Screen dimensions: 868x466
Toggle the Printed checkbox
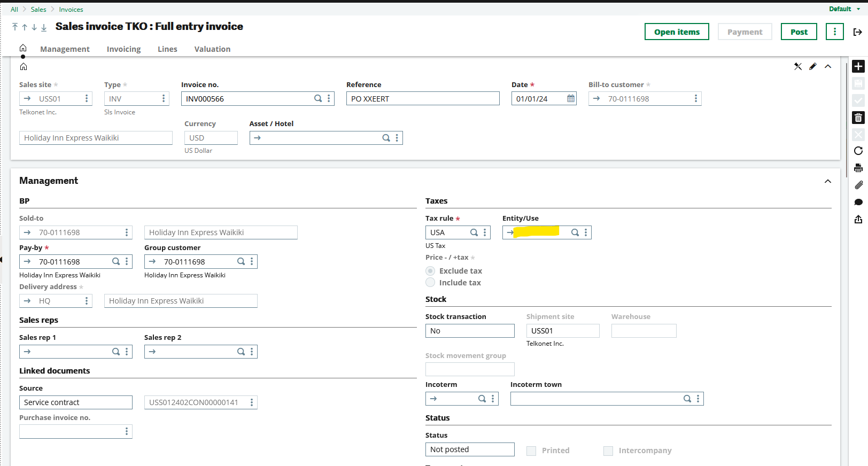[x=531, y=451]
